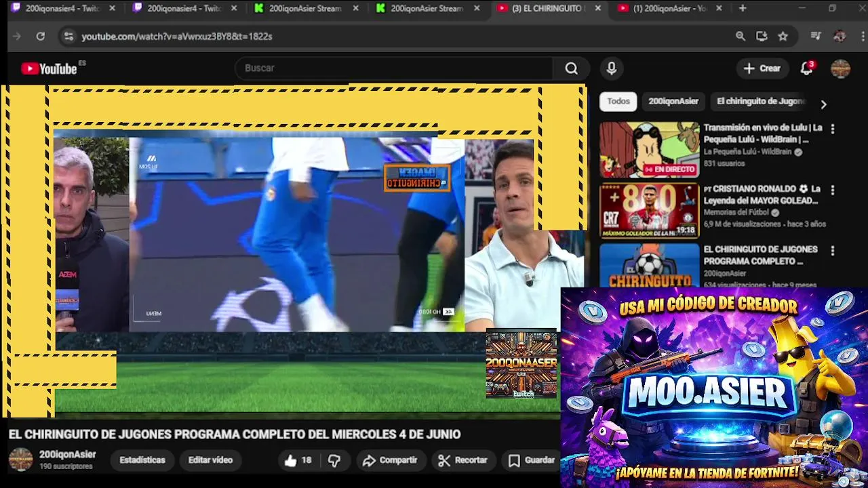Open El Chiringuito suggested video thumbnail

[649, 266]
